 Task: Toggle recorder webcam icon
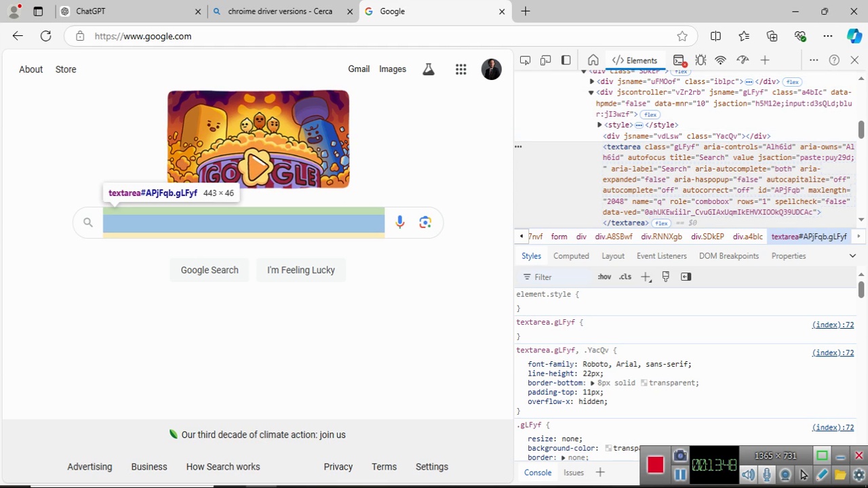pyautogui.click(x=785, y=475)
